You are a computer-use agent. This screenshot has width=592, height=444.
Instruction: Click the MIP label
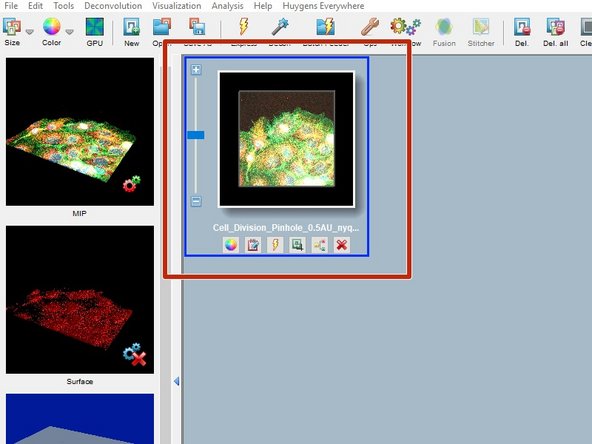point(79,213)
